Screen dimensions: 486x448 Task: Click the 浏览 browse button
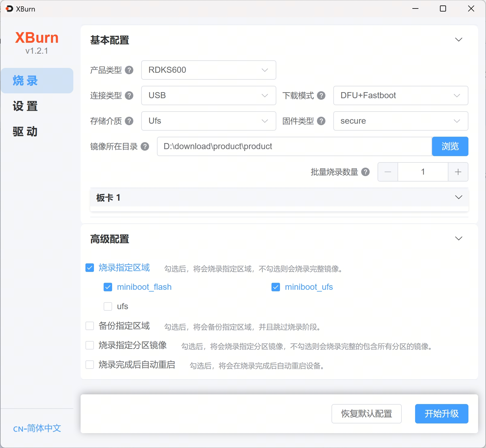click(450, 146)
